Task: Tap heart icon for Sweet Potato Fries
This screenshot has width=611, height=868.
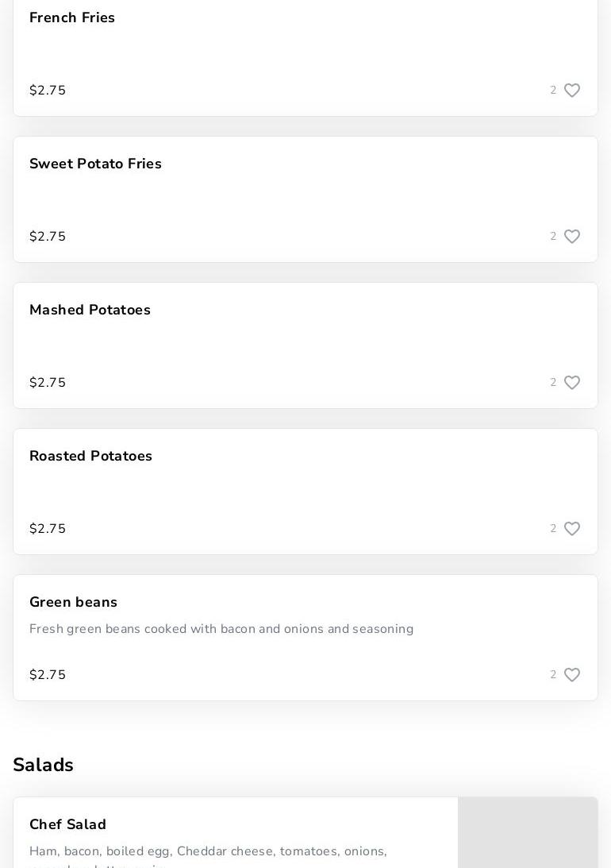Action: point(572,237)
